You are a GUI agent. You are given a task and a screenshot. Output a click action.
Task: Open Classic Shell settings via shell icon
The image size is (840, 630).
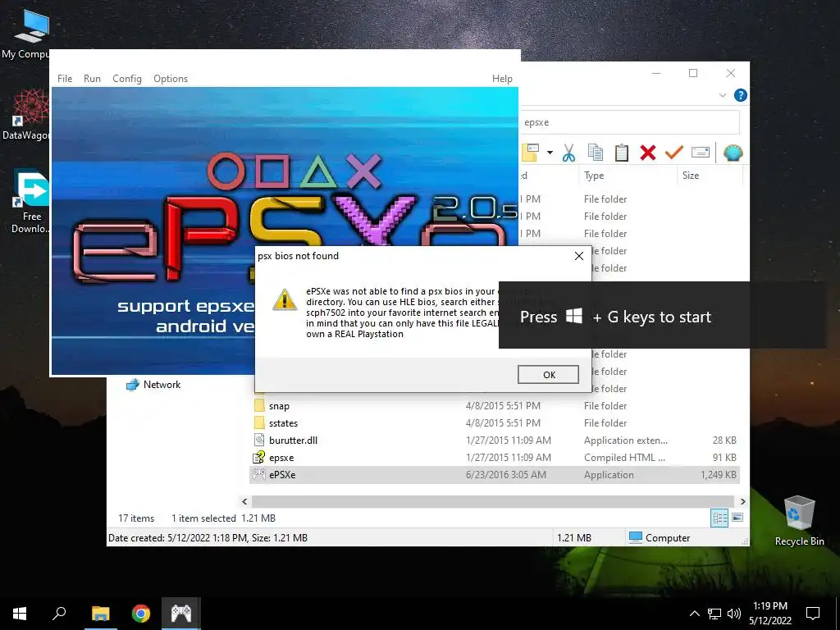point(733,153)
